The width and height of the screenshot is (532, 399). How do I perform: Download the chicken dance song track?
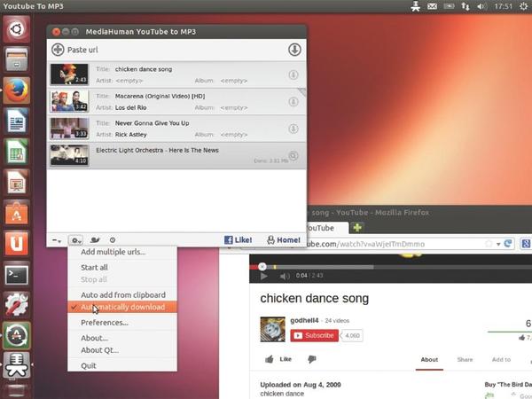point(293,74)
